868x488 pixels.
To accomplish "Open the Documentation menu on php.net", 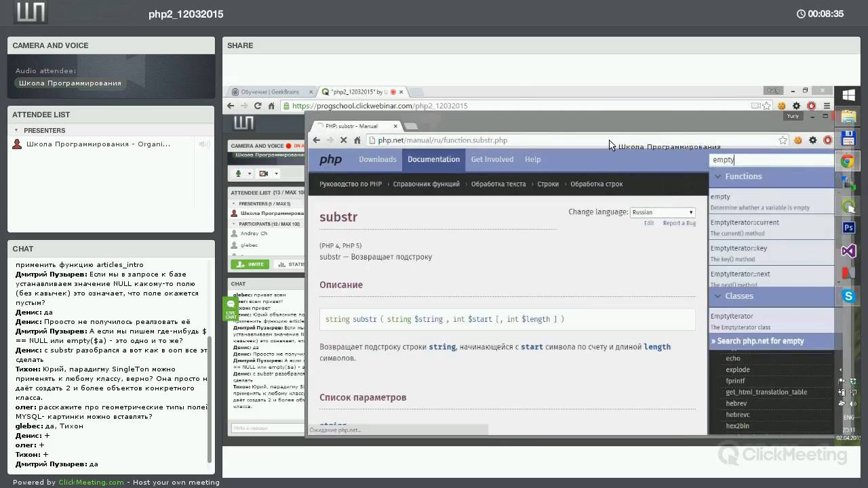I will coord(434,159).
